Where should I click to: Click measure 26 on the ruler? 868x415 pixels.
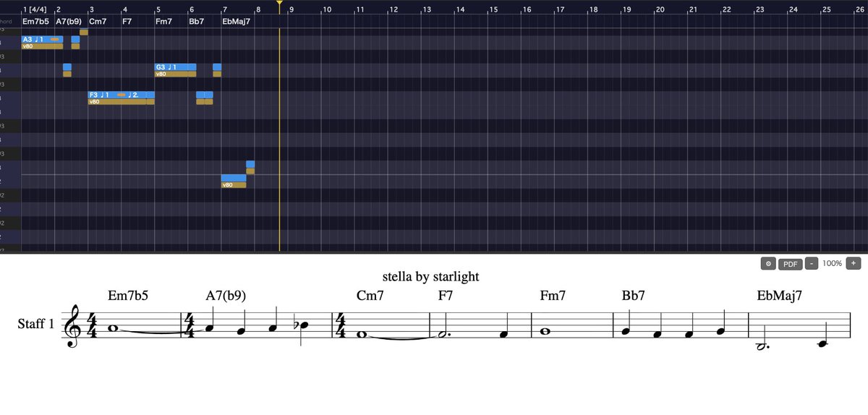[x=859, y=9]
